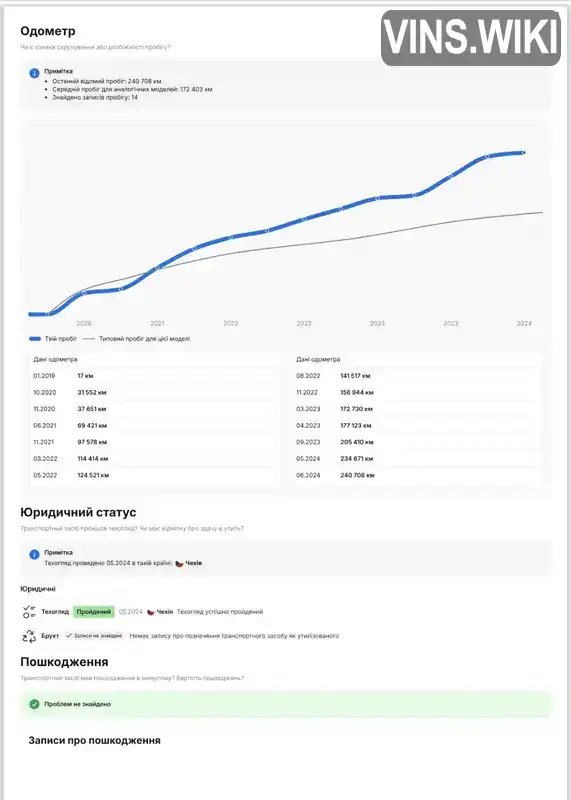571x800 pixels.
Task: Click the last data point on mileage chart
Action: coord(524,153)
